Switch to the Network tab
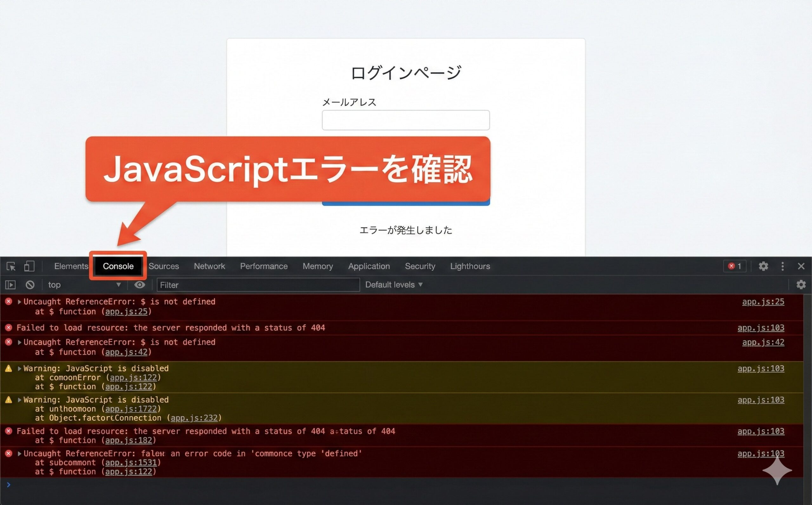 click(209, 266)
